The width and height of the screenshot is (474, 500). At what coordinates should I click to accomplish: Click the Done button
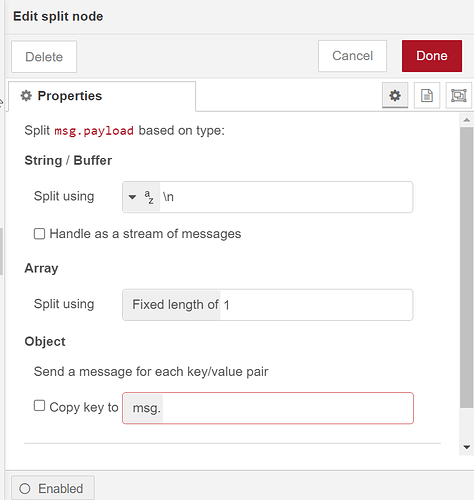pos(432,56)
